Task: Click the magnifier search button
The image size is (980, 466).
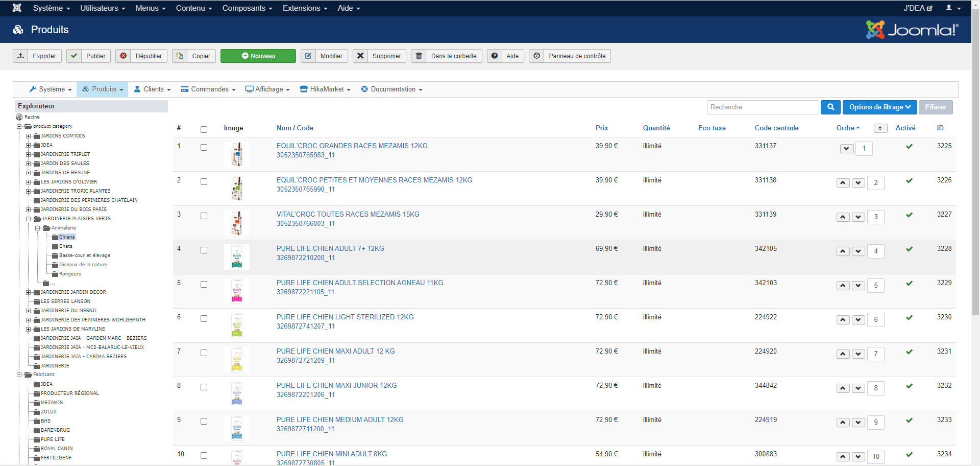Action: (830, 107)
